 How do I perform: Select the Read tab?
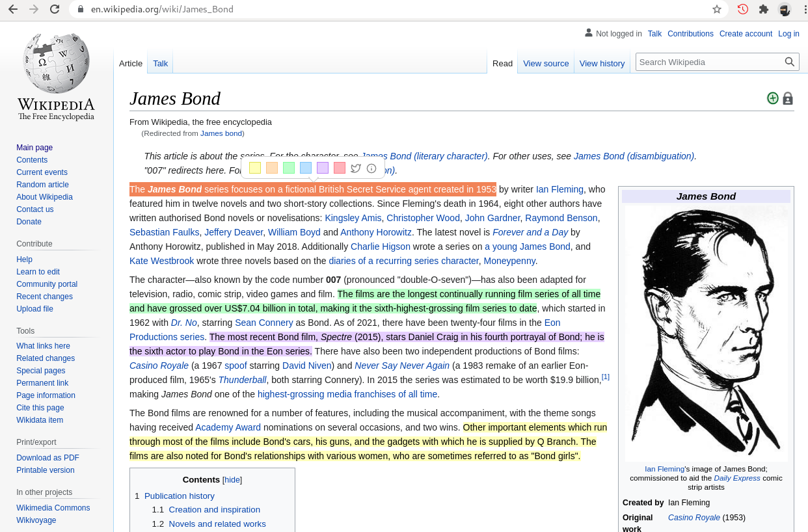coord(503,63)
